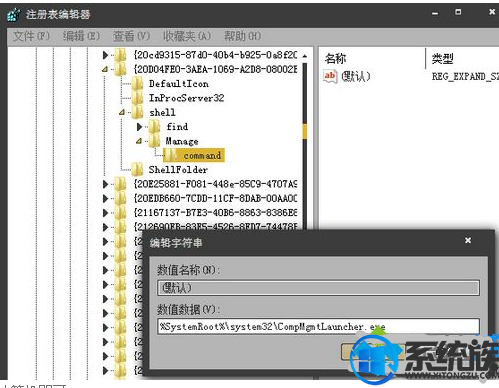The height and width of the screenshot is (388, 499).
Task: Select the ShellFolder key
Action: [x=178, y=170]
